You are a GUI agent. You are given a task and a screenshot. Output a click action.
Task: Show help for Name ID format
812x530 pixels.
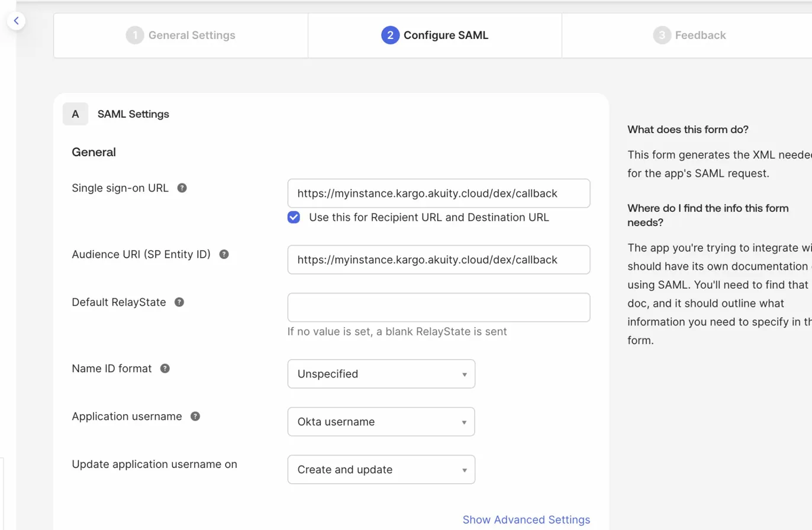[x=165, y=369]
